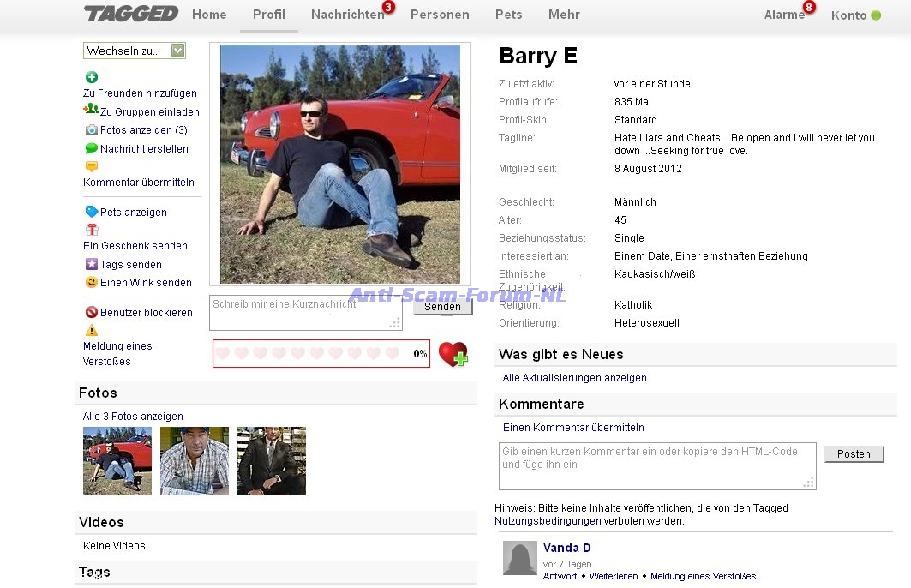Open the man in suit photo thumbnail
Screen dimensions: 911x588
point(271,461)
